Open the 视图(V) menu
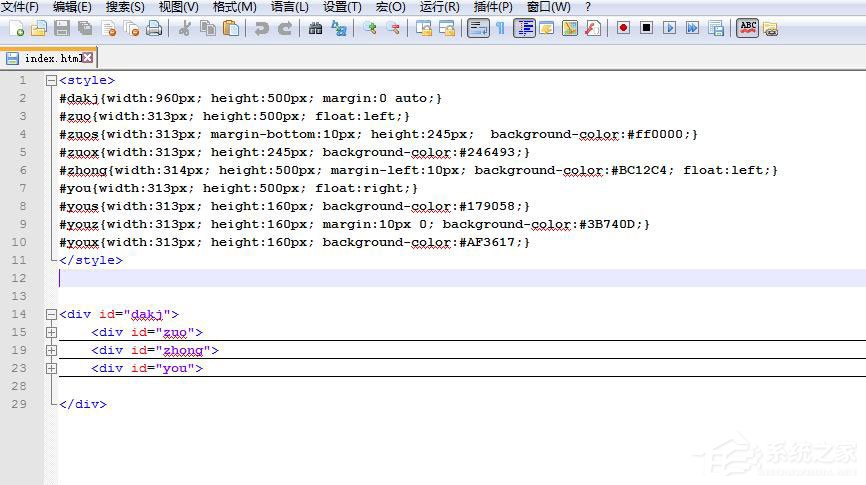 tap(178, 7)
